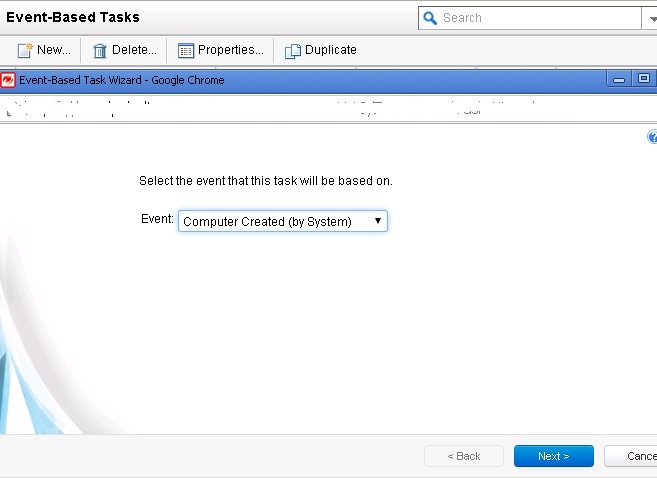Screen dimensions: 657x478
Task: Click the Delete trash can icon
Action: point(99,50)
